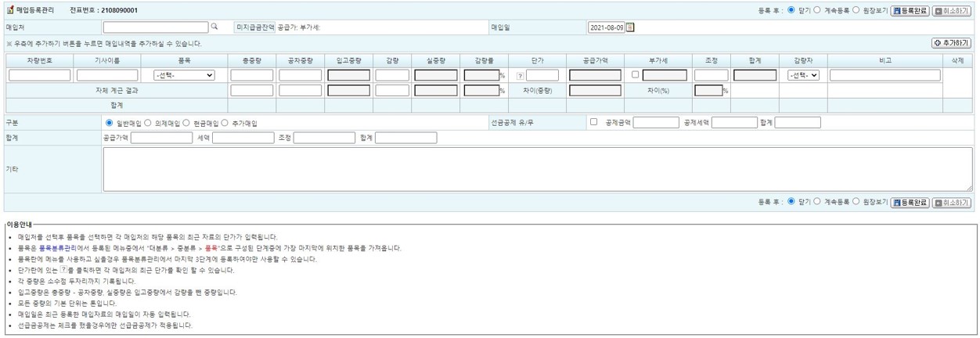Screen dimensions: 980x338
Task: Click 등록완료 button below the 기타 box
Action: 910,202
